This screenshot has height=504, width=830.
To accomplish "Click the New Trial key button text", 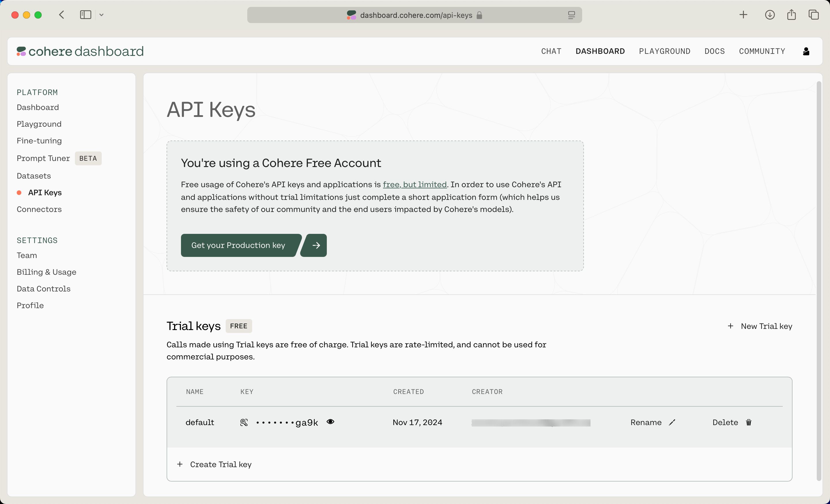I will pyautogui.click(x=766, y=326).
